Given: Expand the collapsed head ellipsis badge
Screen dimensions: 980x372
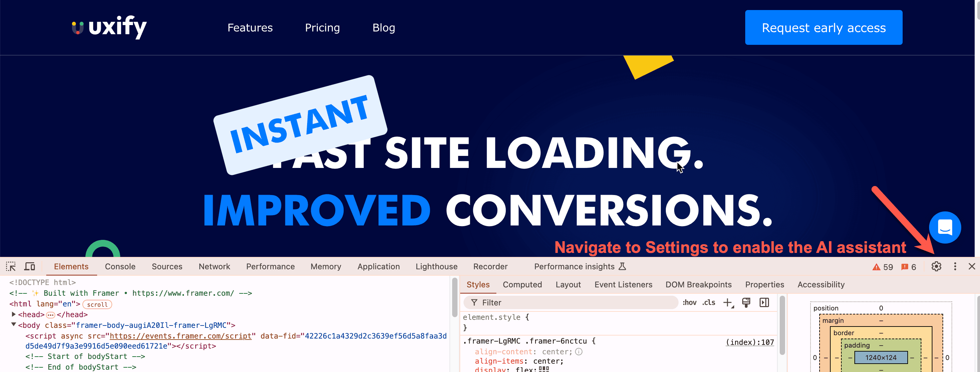Looking at the screenshot, I should (x=50, y=314).
